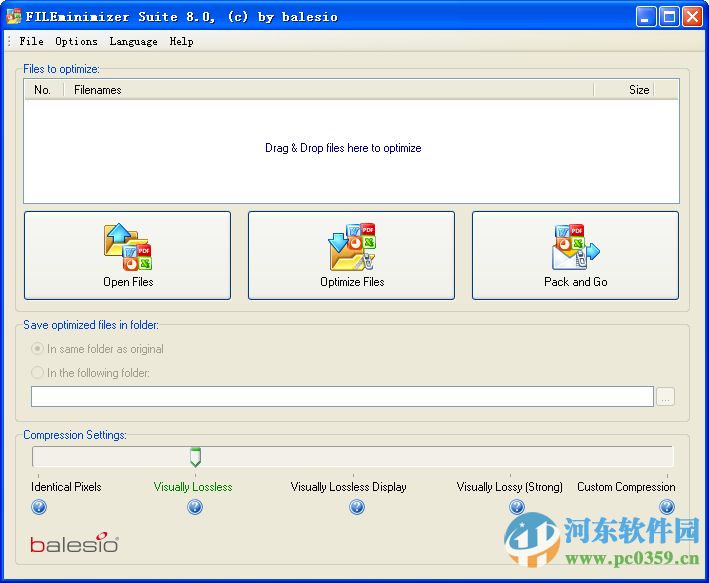
Task: Click help icon under Visually Lossless
Action: pos(195,507)
